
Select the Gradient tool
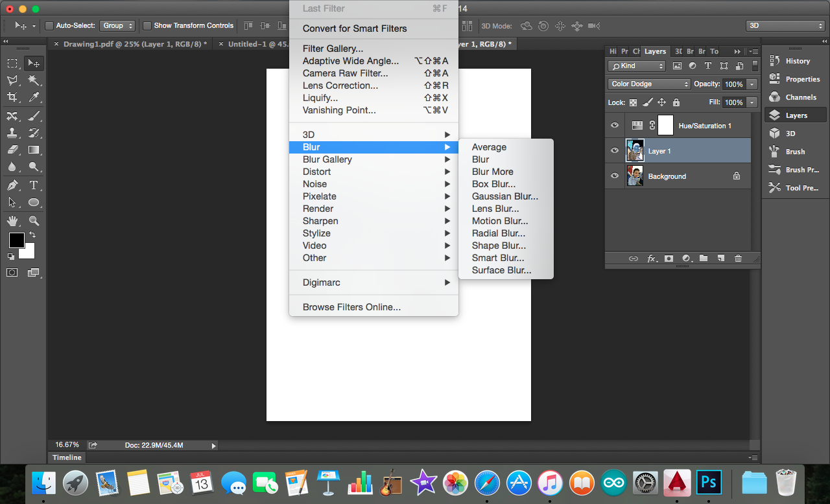(34, 150)
